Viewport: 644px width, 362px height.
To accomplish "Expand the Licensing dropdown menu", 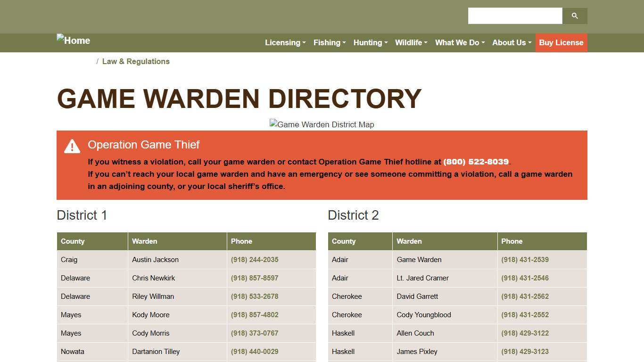I will click(285, 42).
